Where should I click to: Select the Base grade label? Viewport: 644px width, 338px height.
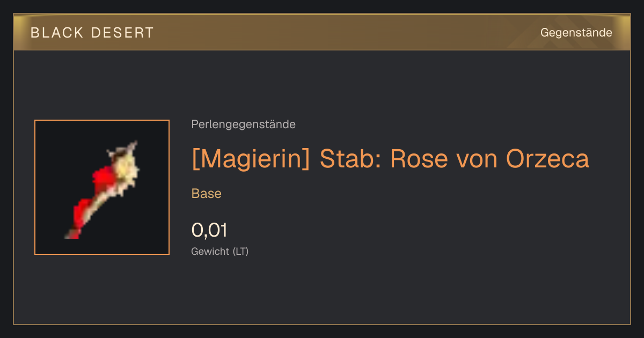pyautogui.click(x=207, y=194)
